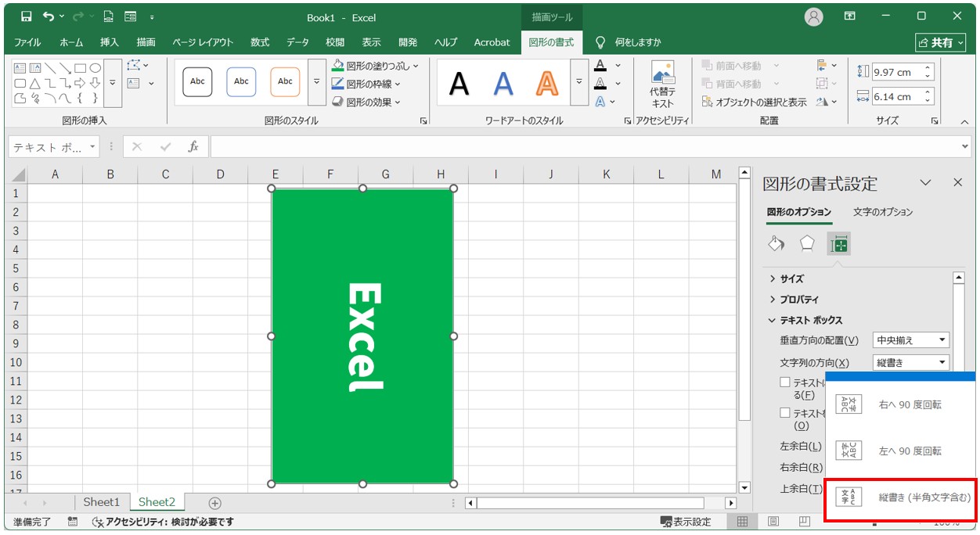This screenshot has height=535, width=980.
Task: Open the Name Box dropdown arrow
Action: point(92,146)
